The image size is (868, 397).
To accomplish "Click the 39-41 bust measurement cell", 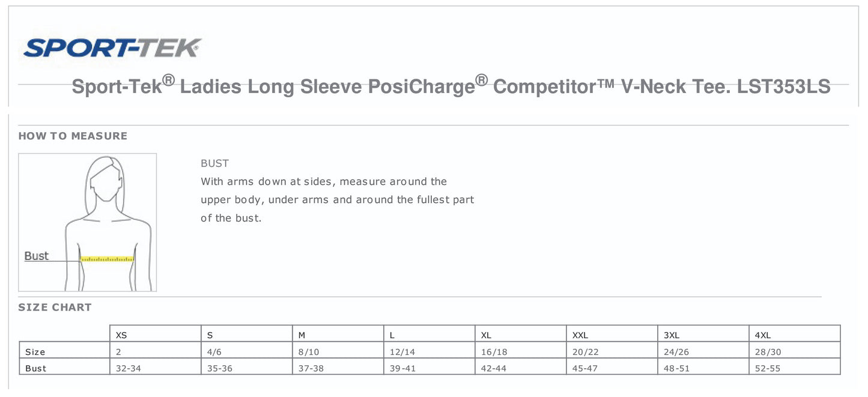I will (x=402, y=368).
